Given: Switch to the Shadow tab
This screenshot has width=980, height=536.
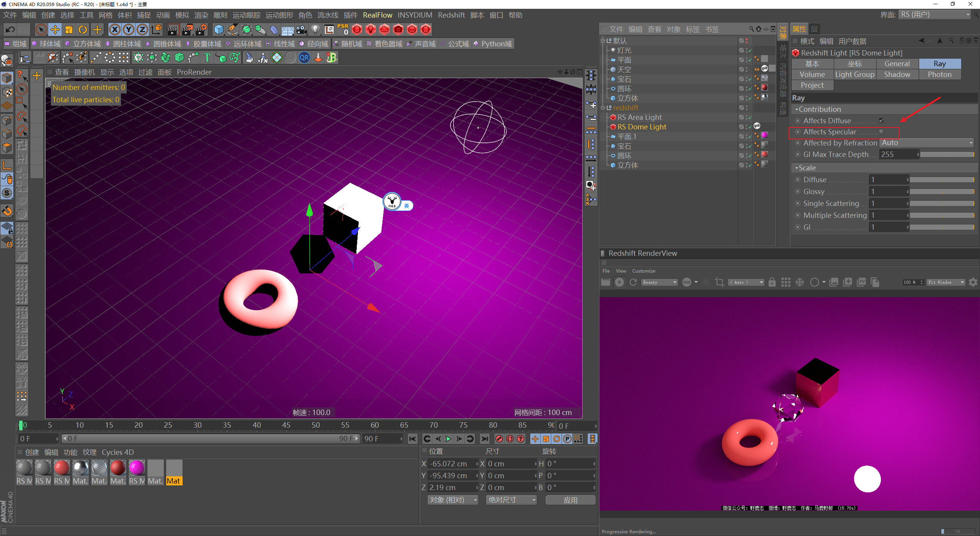Looking at the screenshot, I should tap(897, 75).
